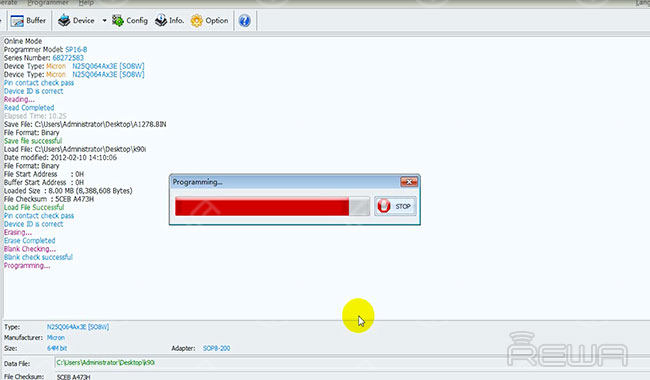650x380 pixels.
Task: Select the Device chip icon
Action: coord(64,20)
